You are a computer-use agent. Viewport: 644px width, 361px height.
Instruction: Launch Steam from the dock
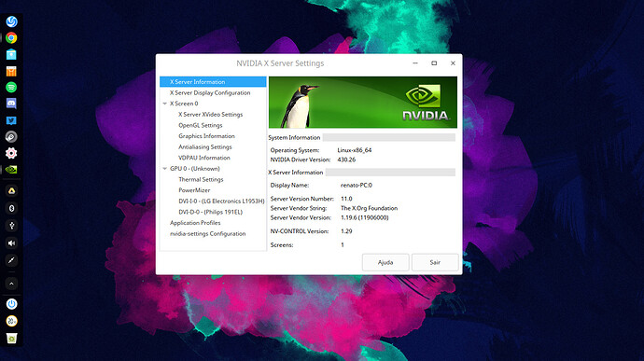[11, 137]
